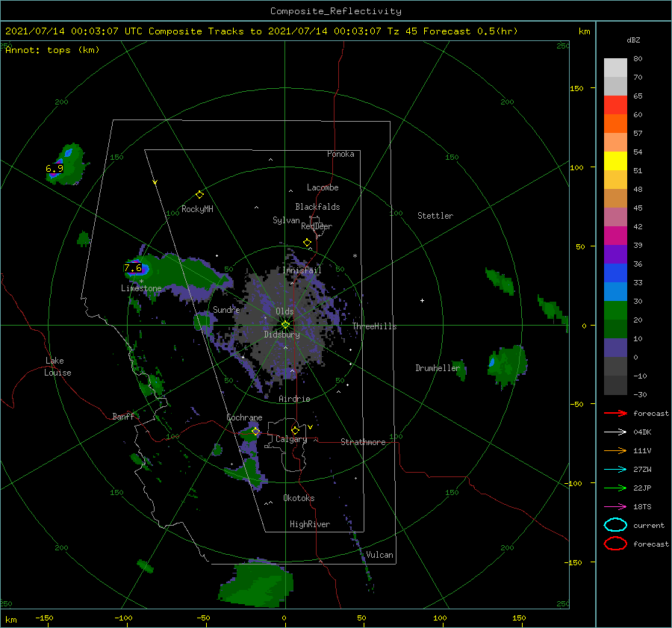The height and width of the screenshot is (628, 672).
Task: Pick the magenta swatch between 42 and 39 dBZ
Action: 615,235
